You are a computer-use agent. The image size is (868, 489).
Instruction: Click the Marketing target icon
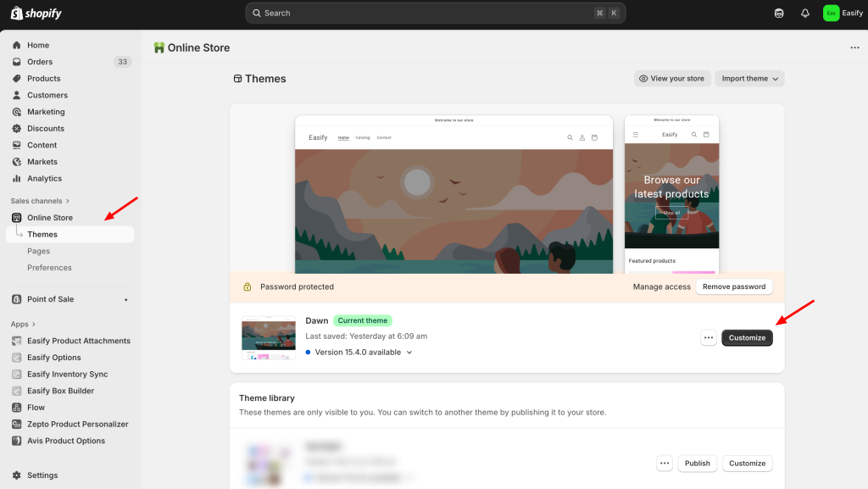17,112
